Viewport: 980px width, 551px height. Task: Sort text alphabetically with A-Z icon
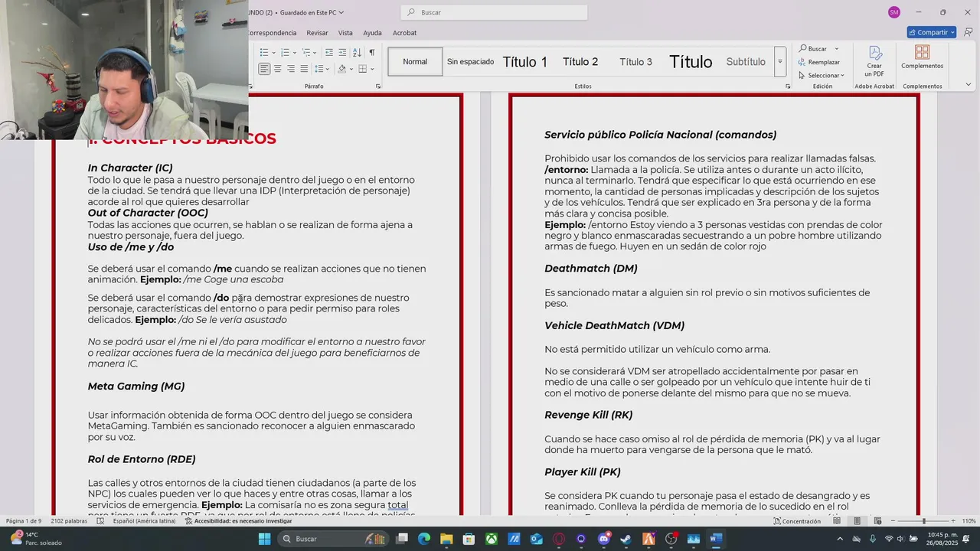357,52
